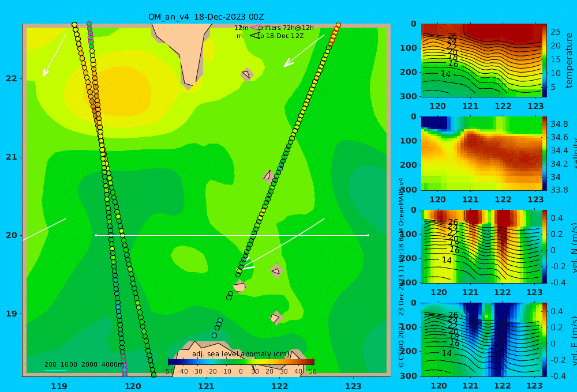Click longitude tick label 119 on main map
577x392 pixels.
59,386
